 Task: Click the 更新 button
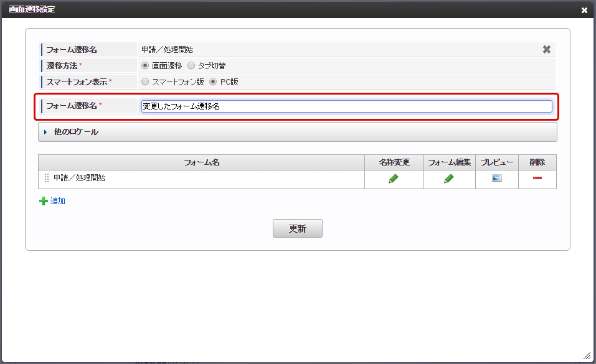point(298,228)
